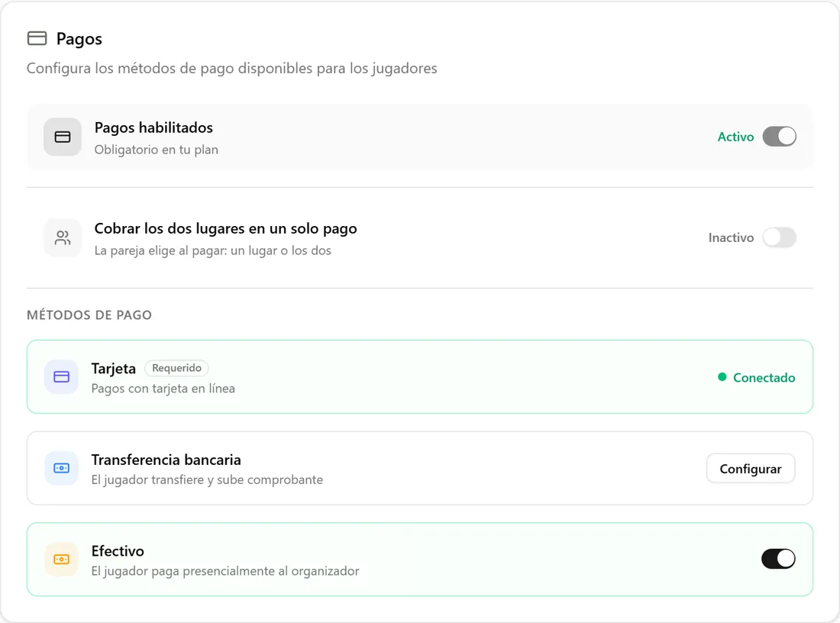Click 'El jugador paga presencialmente al organizador'
840x623 pixels.
pos(225,571)
